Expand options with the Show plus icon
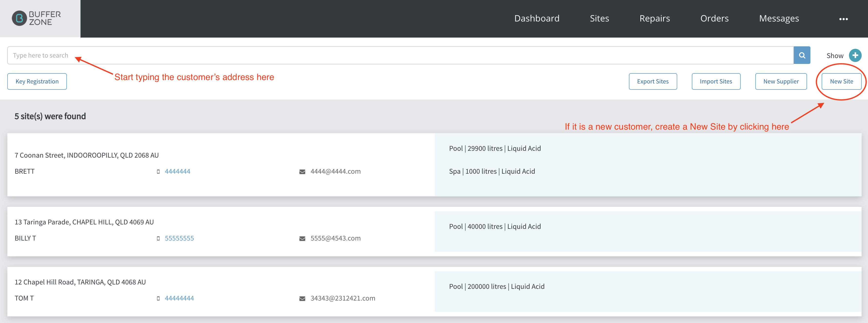 [855, 55]
